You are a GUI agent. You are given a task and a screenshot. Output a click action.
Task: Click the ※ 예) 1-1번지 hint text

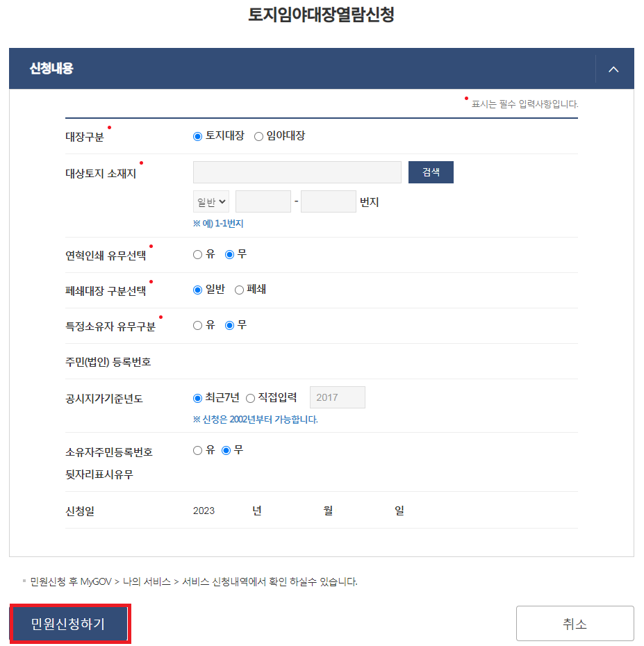218,224
